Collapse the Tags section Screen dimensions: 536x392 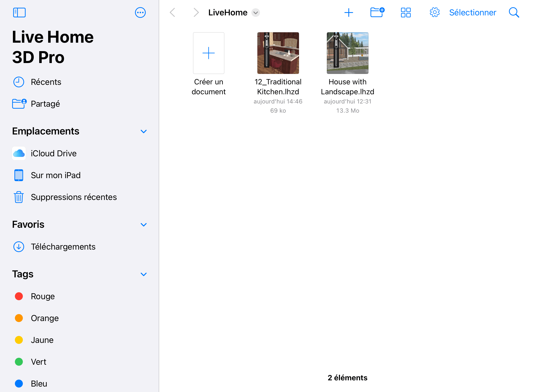click(144, 274)
